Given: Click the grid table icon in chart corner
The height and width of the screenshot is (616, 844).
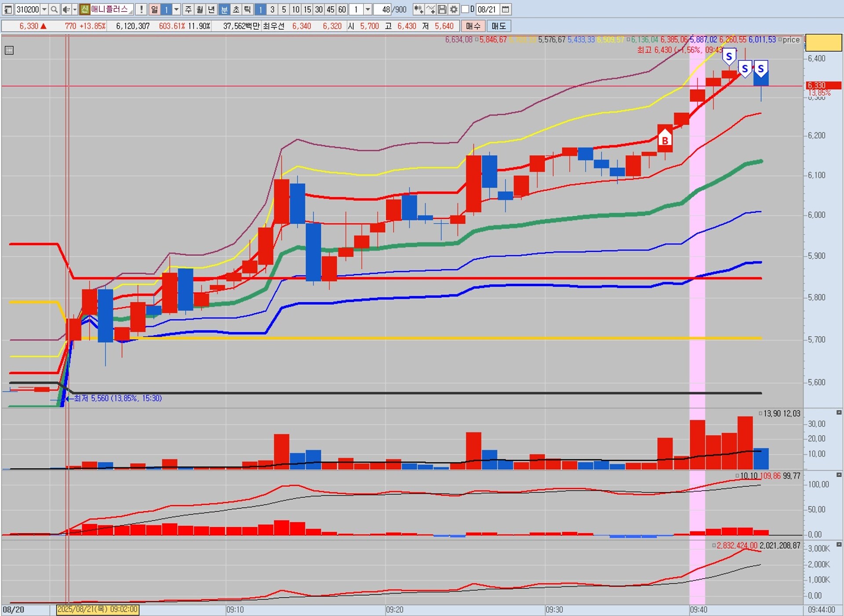Looking at the screenshot, I should click(9, 51).
